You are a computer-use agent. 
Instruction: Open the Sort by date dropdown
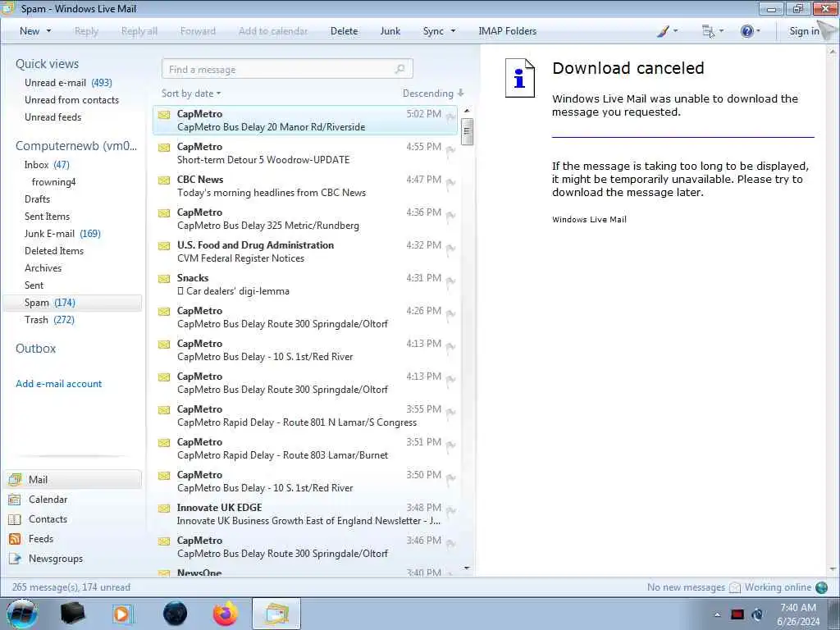tap(190, 94)
